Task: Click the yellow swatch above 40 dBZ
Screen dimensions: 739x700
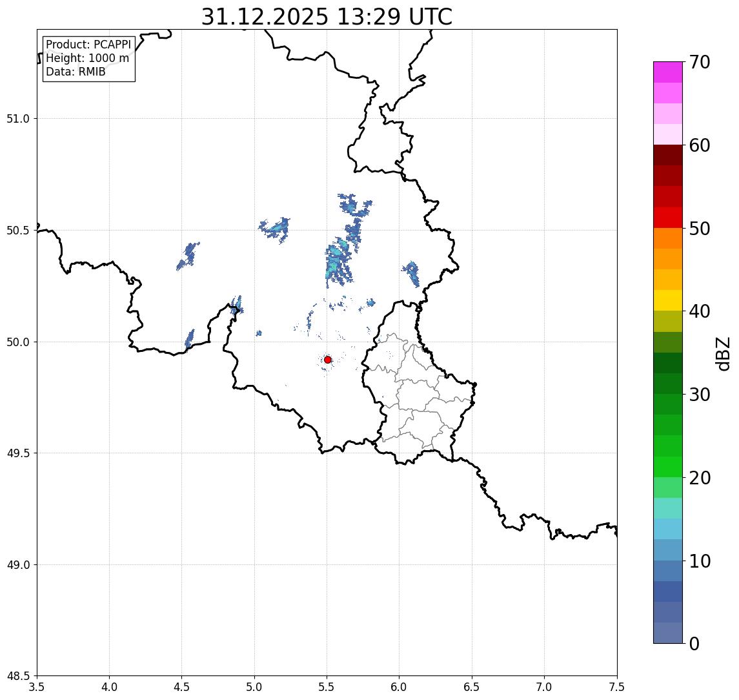Action: coord(668,300)
